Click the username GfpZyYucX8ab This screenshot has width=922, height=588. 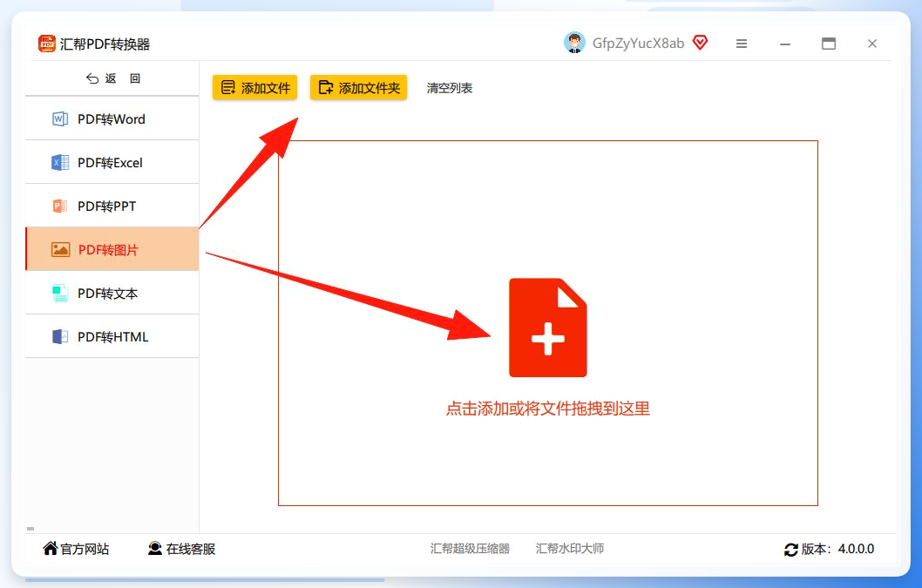coord(638,44)
